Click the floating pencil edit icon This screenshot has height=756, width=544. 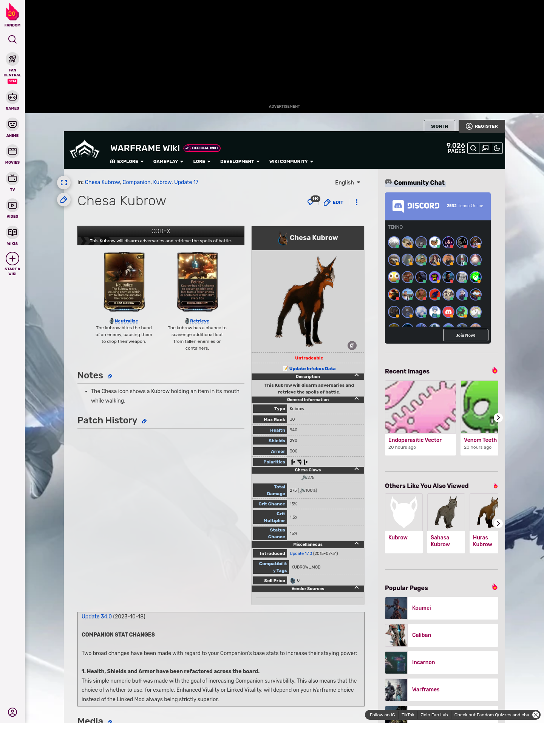tap(64, 200)
